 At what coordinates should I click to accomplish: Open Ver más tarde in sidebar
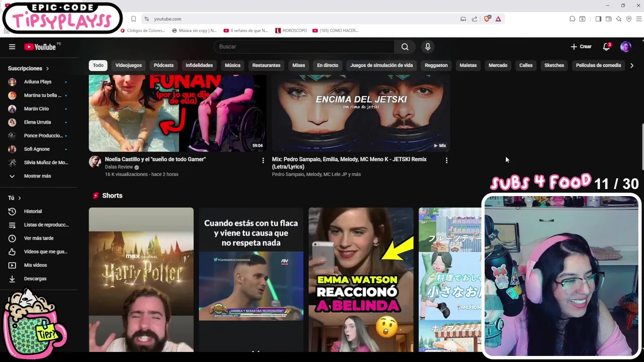point(39,238)
